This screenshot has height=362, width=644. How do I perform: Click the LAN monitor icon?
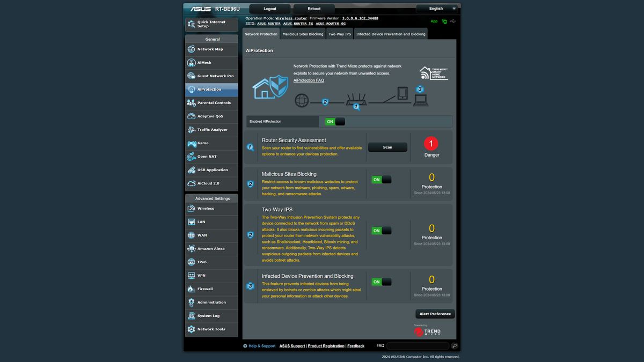(192, 222)
